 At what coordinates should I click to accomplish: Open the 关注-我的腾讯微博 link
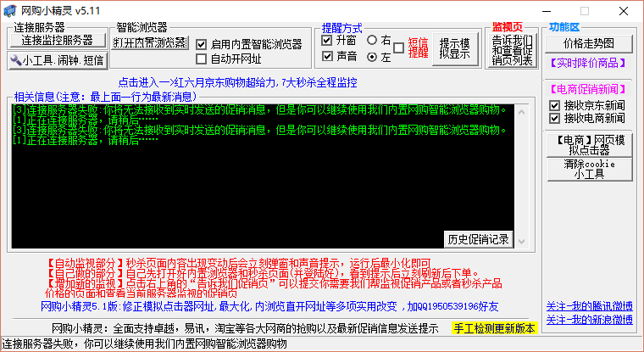tap(589, 306)
